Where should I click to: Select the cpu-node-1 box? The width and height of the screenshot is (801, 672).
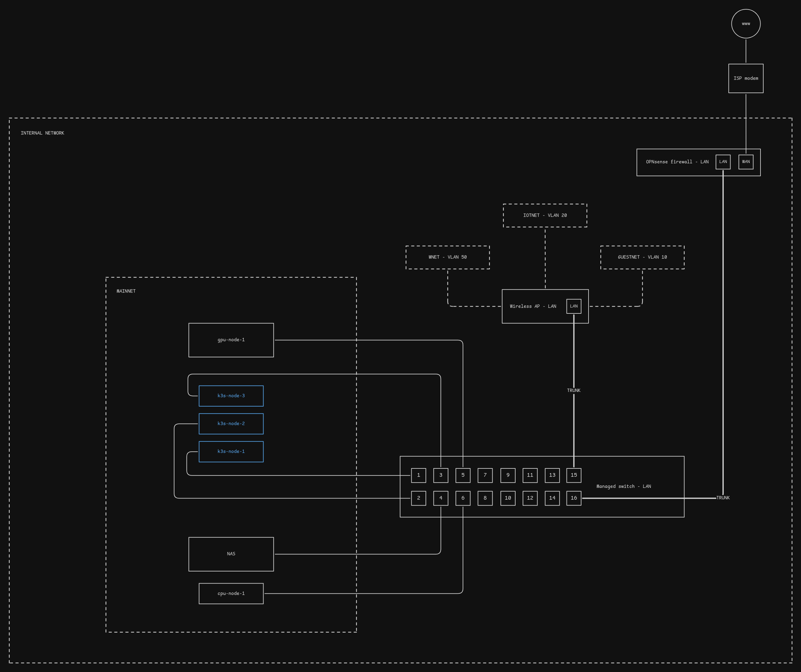click(x=231, y=593)
